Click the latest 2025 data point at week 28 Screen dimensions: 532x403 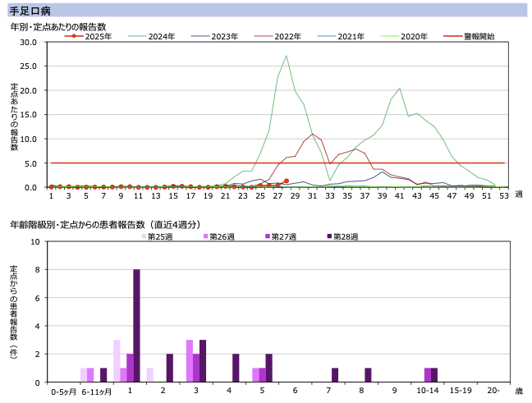click(x=287, y=181)
